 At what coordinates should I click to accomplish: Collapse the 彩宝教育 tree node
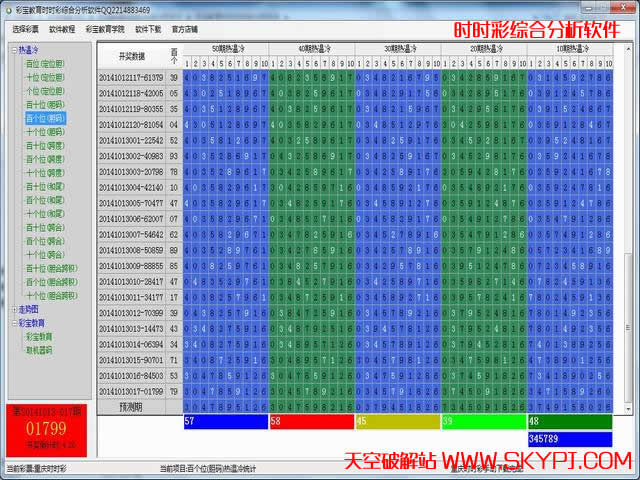(x=14, y=323)
